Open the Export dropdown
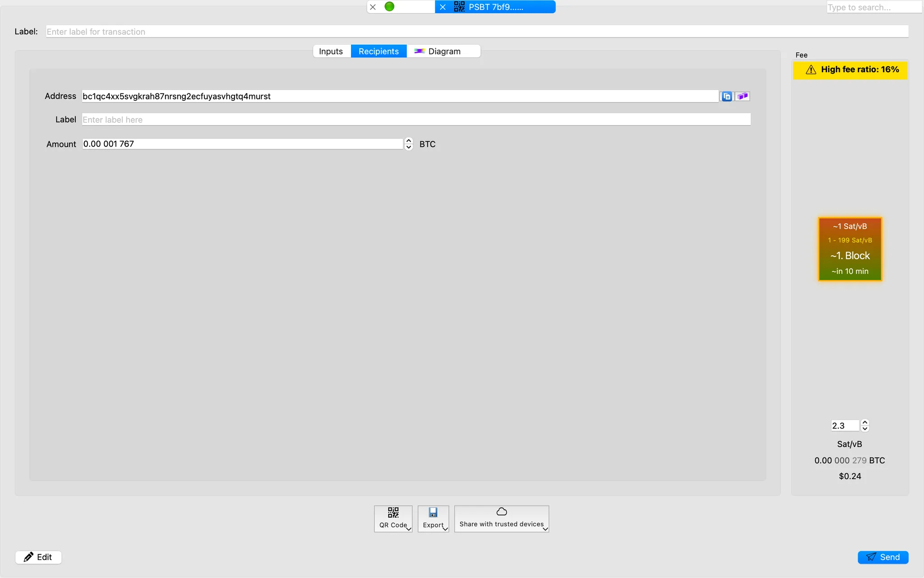Viewport: 924px width, 578px height. [433, 518]
